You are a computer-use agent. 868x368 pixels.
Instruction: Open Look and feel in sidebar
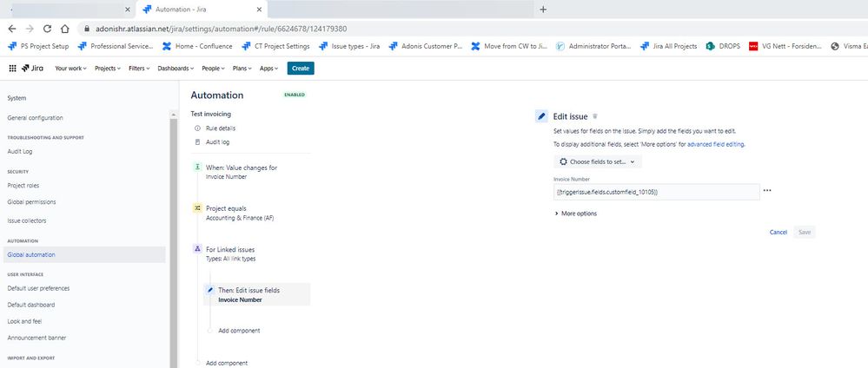(x=24, y=321)
